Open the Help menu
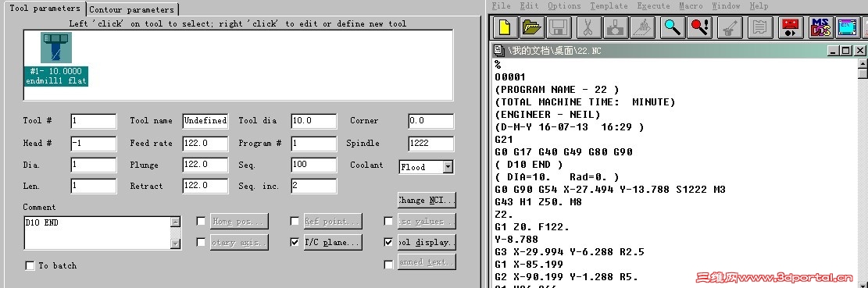Screen dimensions: 868x288 tap(759, 6)
